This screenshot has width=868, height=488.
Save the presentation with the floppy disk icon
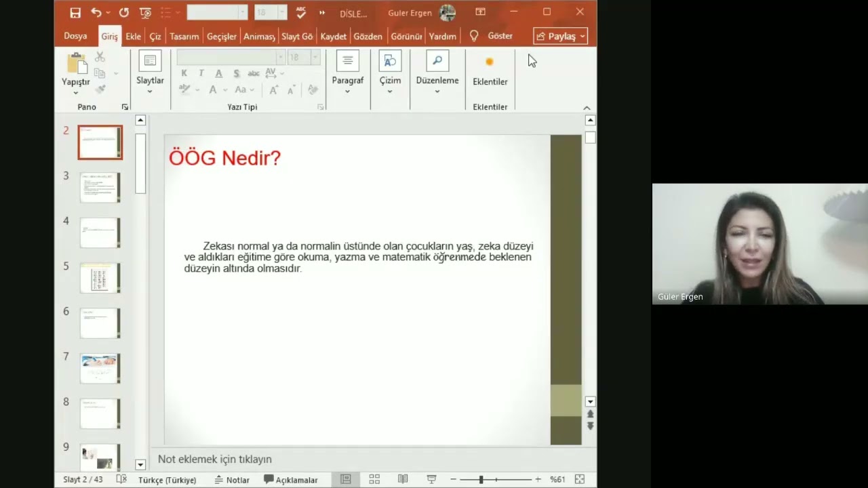(x=75, y=13)
